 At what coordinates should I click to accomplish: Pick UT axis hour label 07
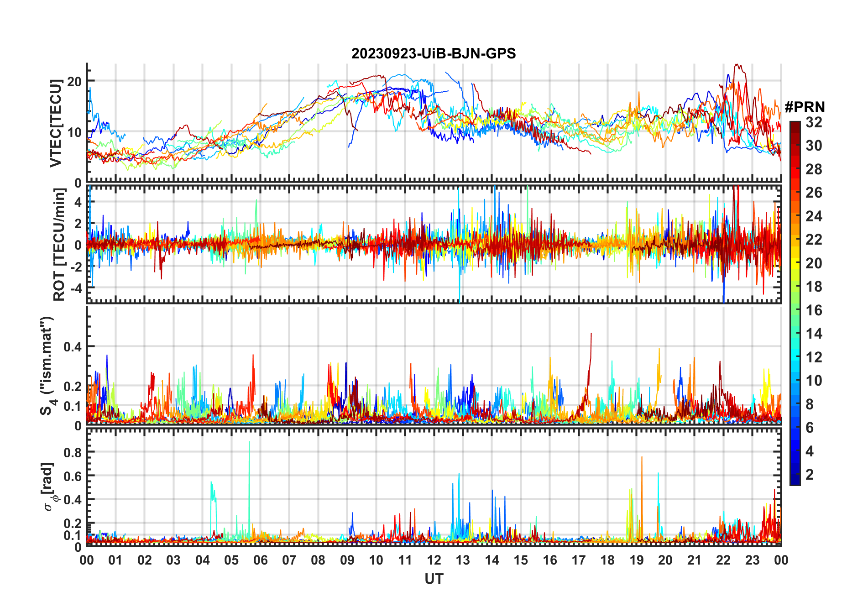click(289, 560)
